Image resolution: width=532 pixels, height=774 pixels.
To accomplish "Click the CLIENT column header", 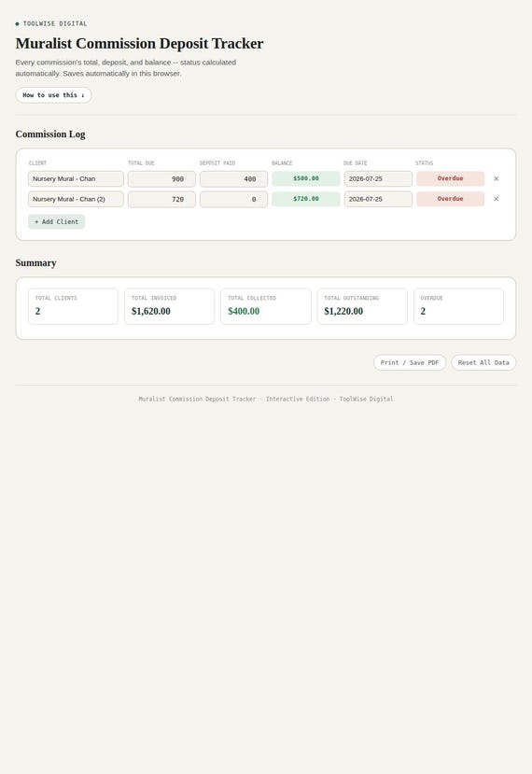I will pos(37,162).
